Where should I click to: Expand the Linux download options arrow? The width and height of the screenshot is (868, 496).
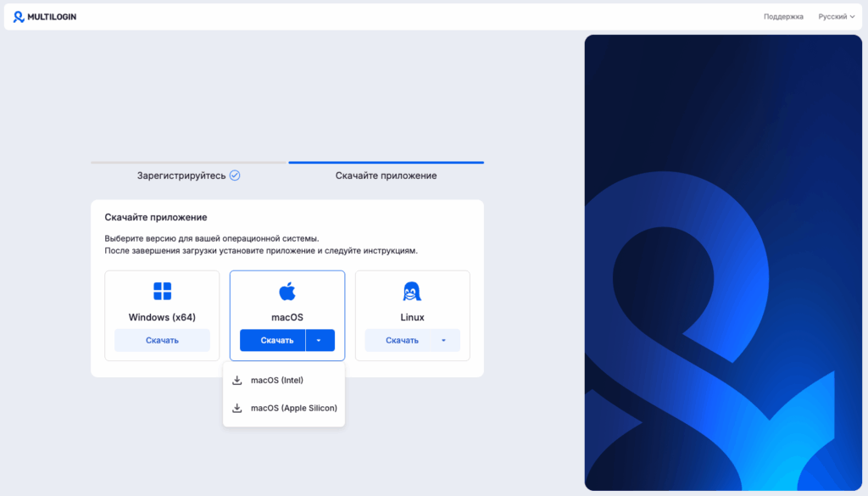[445, 341]
